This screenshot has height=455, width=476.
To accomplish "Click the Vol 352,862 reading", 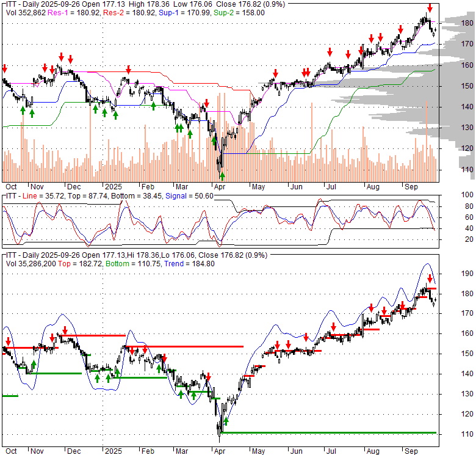I will point(26,13).
